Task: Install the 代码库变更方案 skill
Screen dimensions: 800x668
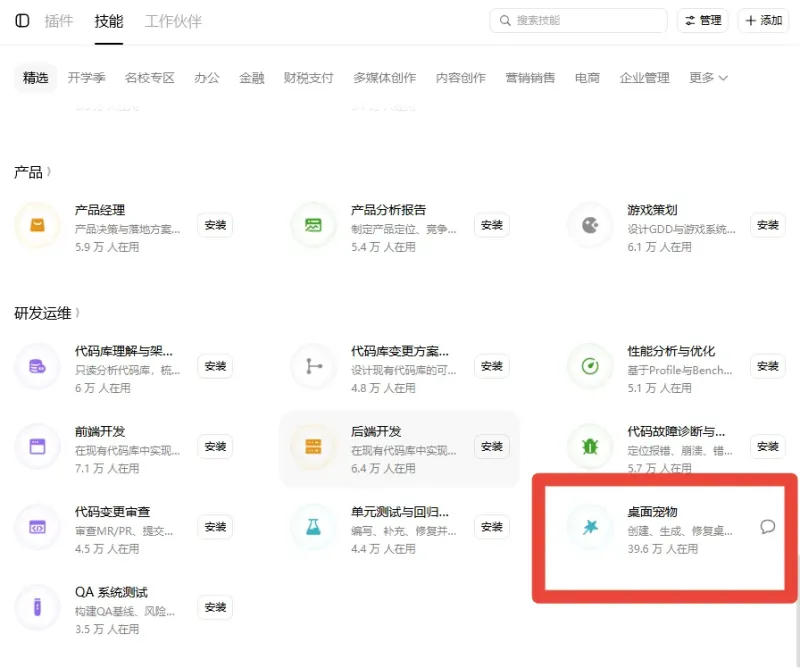Action: point(492,366)
